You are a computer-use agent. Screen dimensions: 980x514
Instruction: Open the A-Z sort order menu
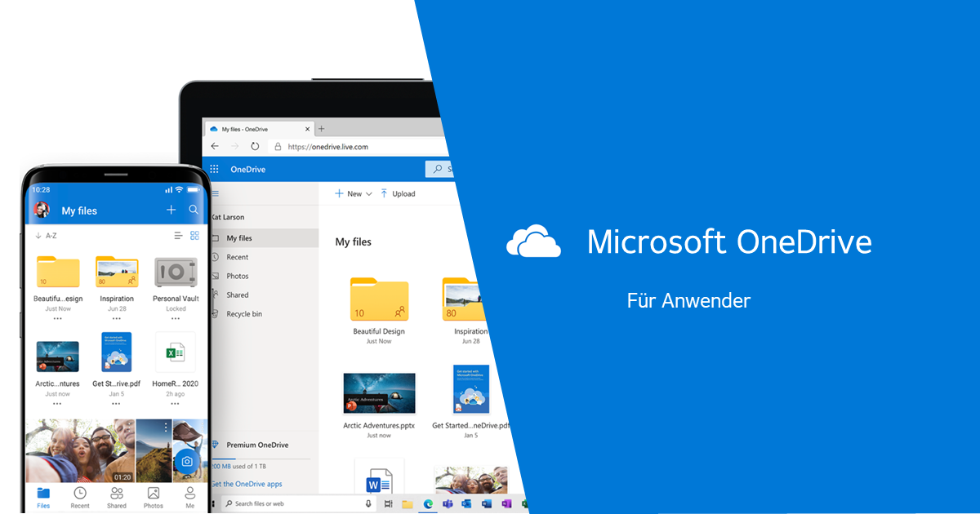point(47,236)
